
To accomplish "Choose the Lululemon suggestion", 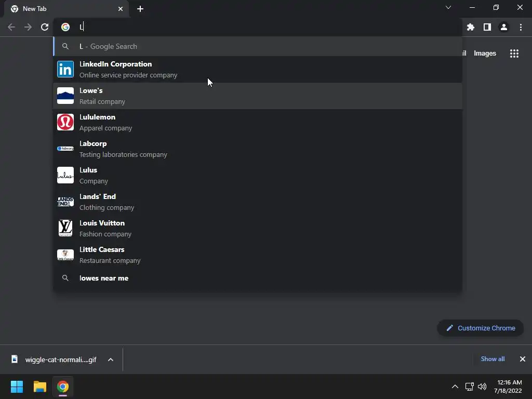I will coord(258,122).
